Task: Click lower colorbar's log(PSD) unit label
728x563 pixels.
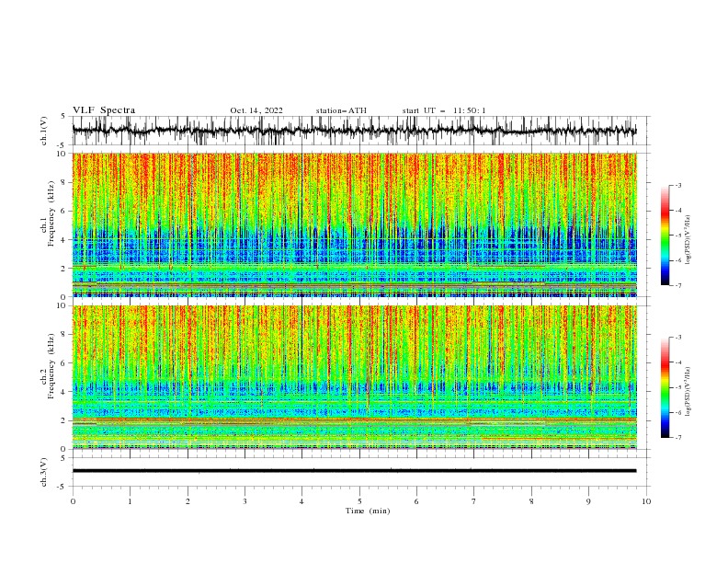Action: [688, 392]
